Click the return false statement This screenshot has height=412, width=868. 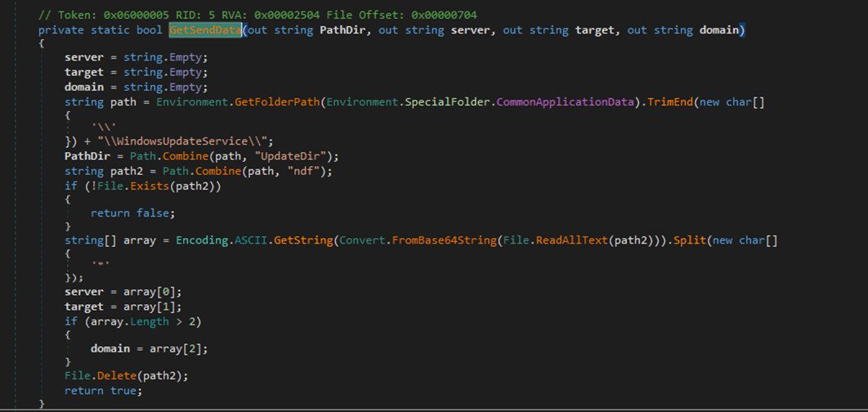coord(132,213)
